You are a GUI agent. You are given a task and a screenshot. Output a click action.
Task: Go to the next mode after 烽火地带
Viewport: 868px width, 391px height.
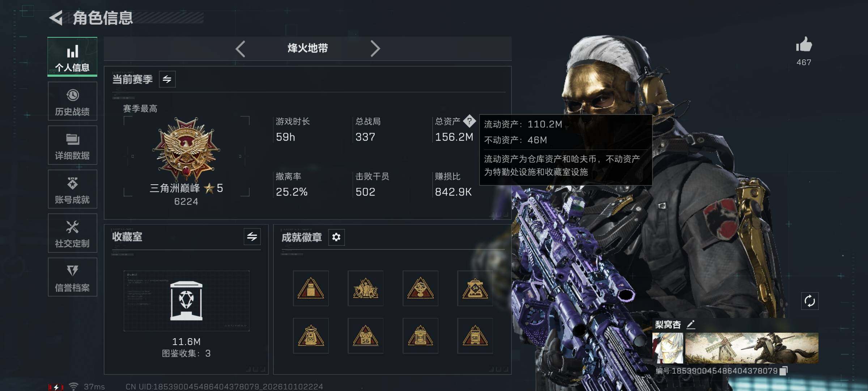[375, 49]
